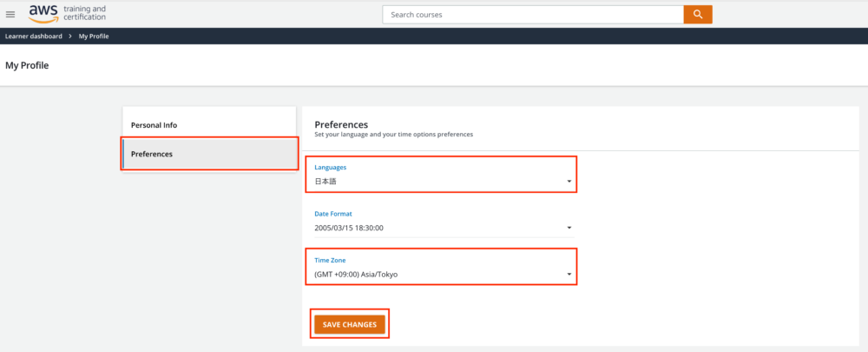Click inside the Search courses field
This screenshot has width=868, height=352.
tap(533, 15)
